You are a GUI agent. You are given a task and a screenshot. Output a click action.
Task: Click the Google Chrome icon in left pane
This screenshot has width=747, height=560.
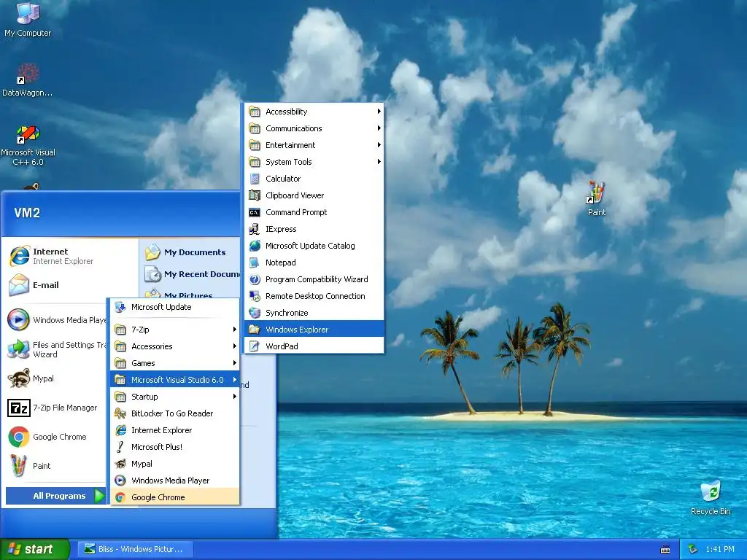click(19, 437)
